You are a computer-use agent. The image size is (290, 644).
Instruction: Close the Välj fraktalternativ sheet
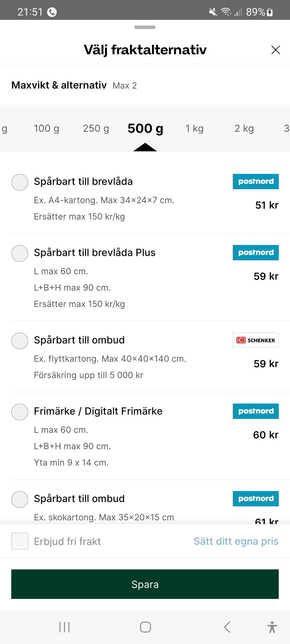coord(275,50)
